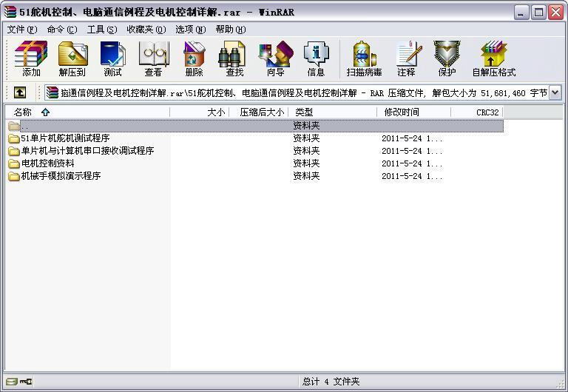Screen dimensions: 568x392
Task: Open the 文件(F) menu
Action: coord(22,30)
